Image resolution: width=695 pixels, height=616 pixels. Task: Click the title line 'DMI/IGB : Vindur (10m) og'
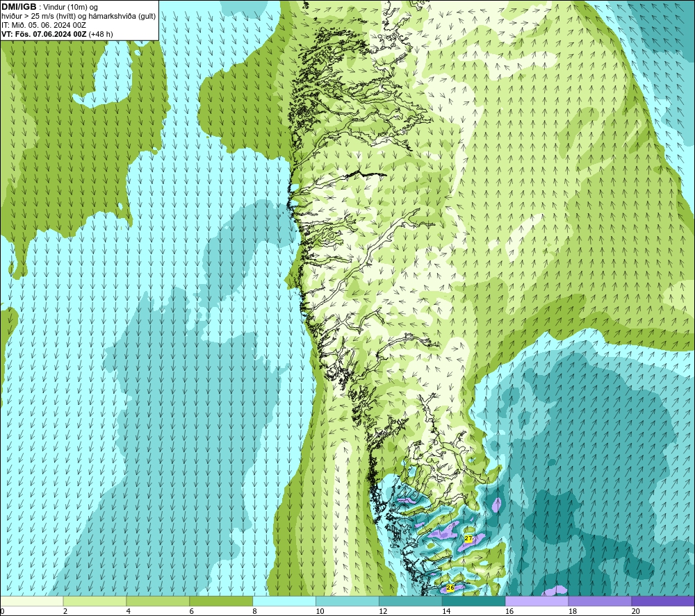(x=50, y=7)
